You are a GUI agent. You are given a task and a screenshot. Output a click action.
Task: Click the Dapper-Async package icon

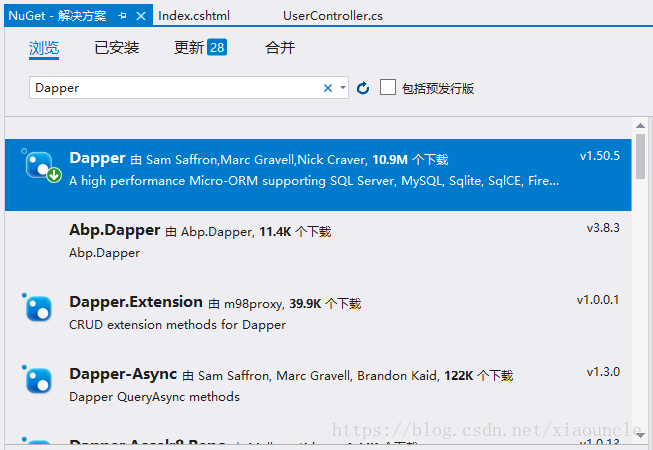pos(38,380)
